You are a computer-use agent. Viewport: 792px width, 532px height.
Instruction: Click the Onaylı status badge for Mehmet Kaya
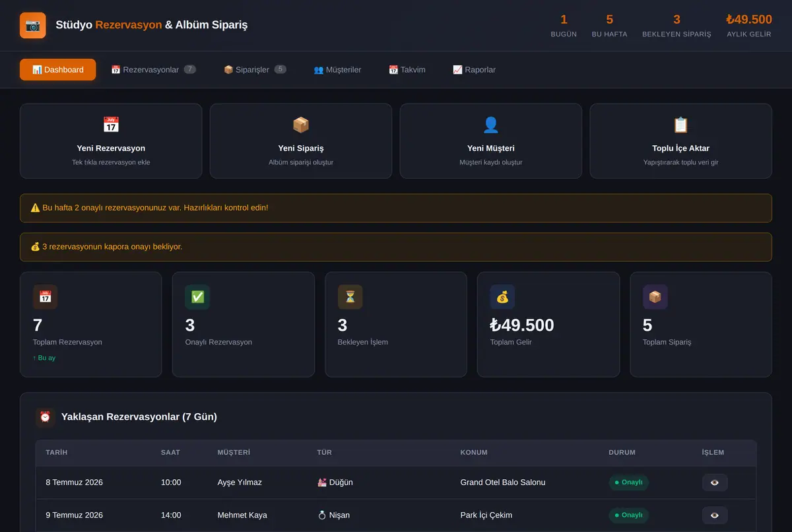tap(628, 515)
